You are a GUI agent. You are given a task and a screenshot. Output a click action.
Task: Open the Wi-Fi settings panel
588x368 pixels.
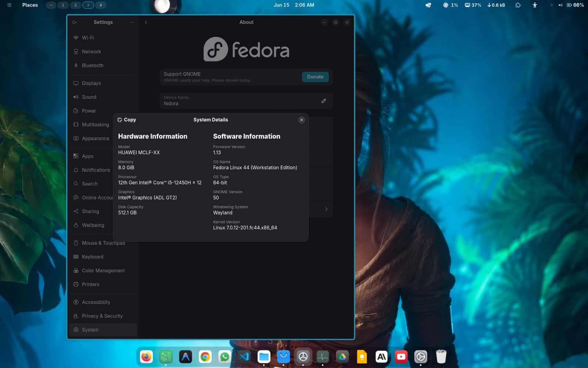(103, 38)
